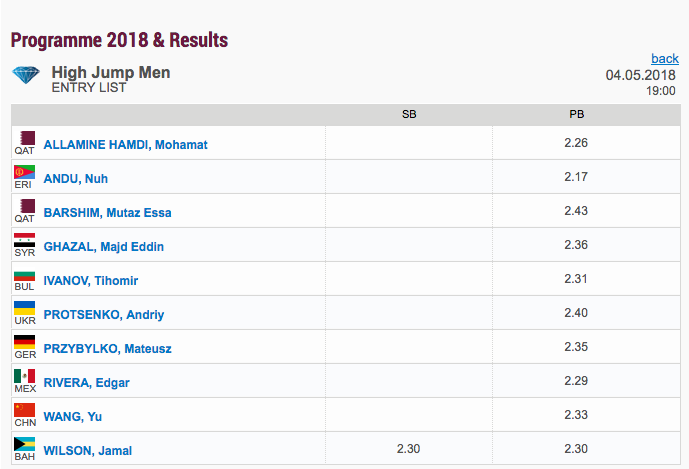Viewport: 689px width, 469px height.
Task: Open ALLAMINE HAMDI, Mohamat athlete profile
Action: coord(125,145)
